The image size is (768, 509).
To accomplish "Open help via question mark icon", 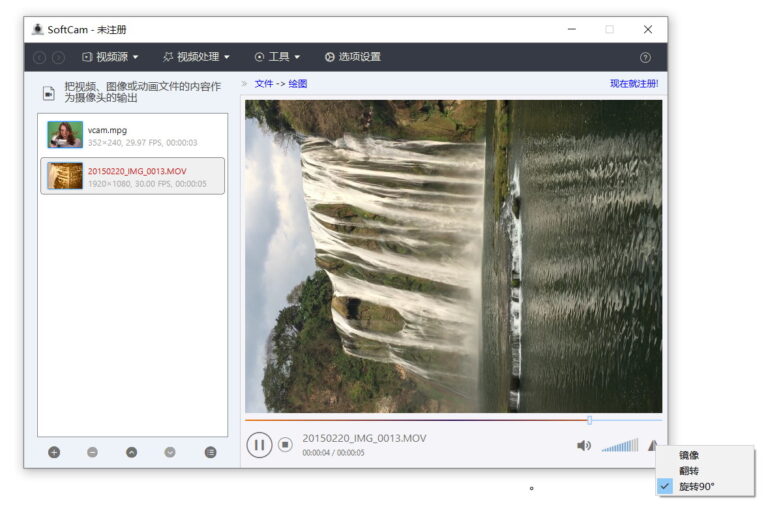I will tap(645, 58).
